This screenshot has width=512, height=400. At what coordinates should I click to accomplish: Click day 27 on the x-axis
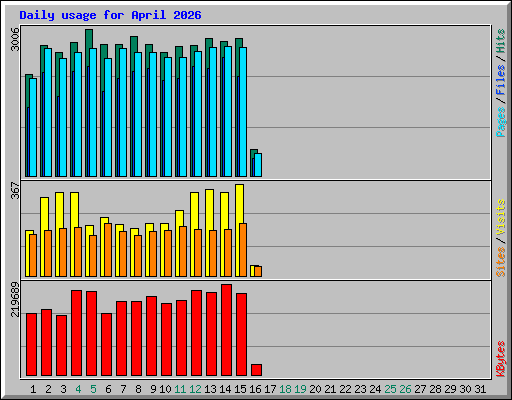tap(420, 389)
